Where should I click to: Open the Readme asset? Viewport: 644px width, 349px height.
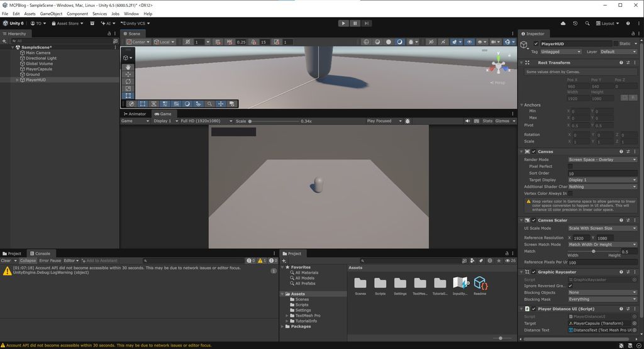tap(480, 285)
